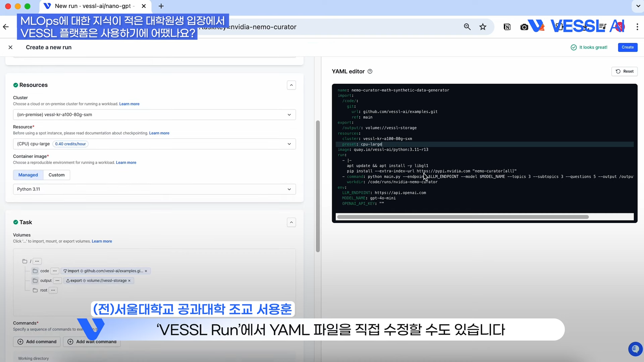This screenshot has height=362, width=644.
Task: Remove the github import from code
Action: click(146, 271)
